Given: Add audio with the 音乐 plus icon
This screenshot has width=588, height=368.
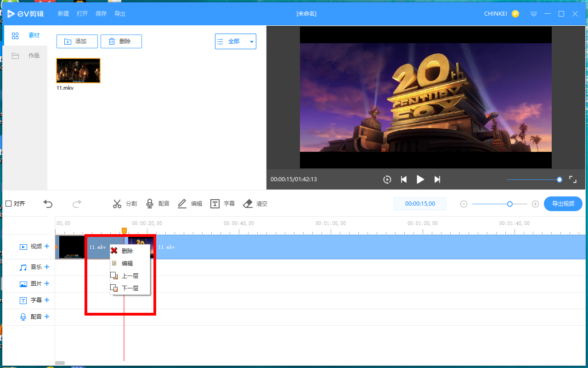Looking at the screenshot, I should coord(46,267).
